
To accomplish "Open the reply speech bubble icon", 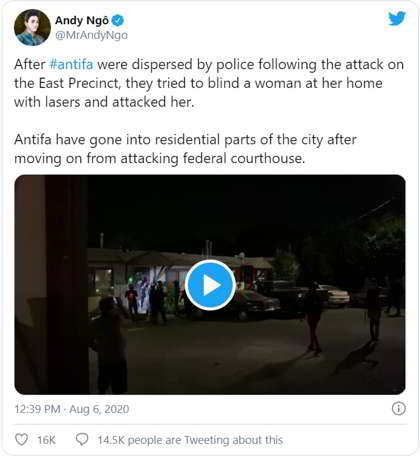I will 82,439.
